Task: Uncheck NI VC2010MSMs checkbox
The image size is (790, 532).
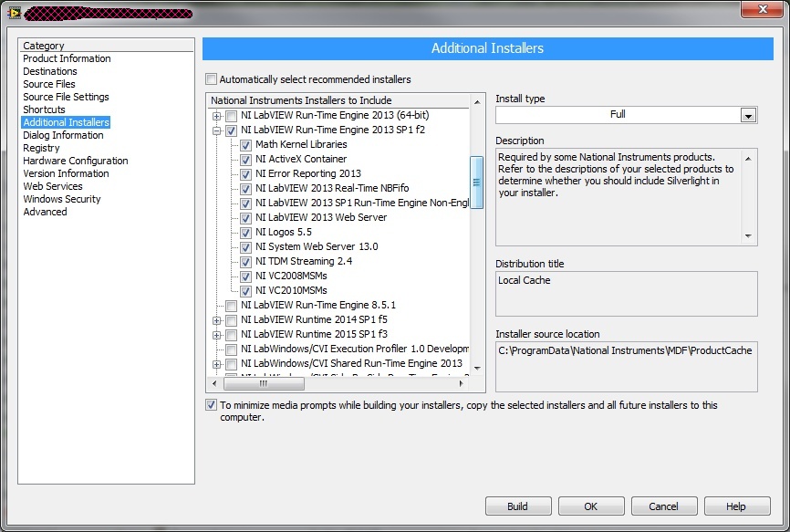Action: [246, 291]
